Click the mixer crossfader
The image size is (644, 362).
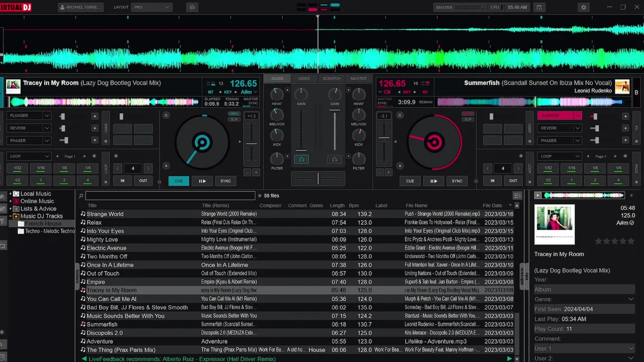pos(318,178)
